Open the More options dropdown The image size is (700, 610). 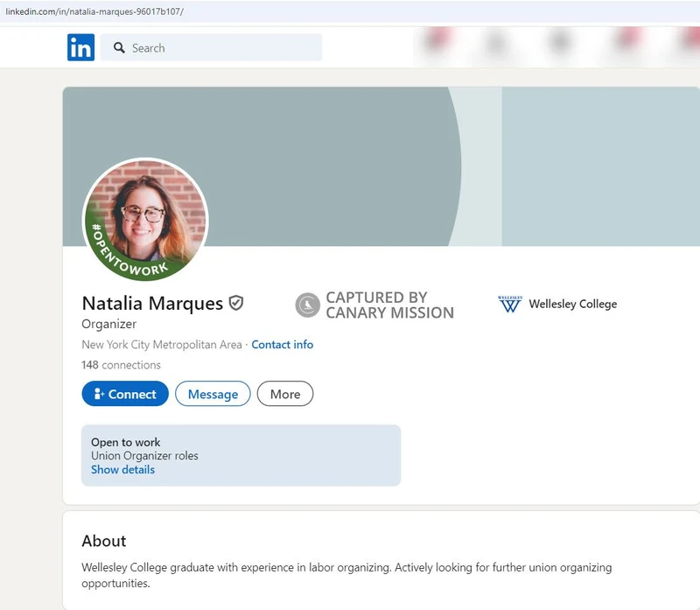[285, 394]
